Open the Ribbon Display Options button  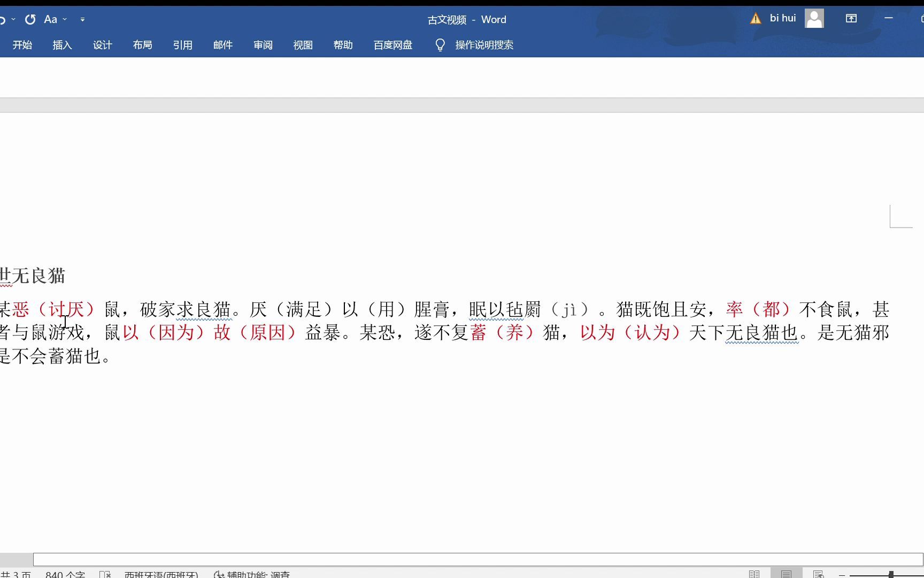pyautogui.click(x=851, y=18)
